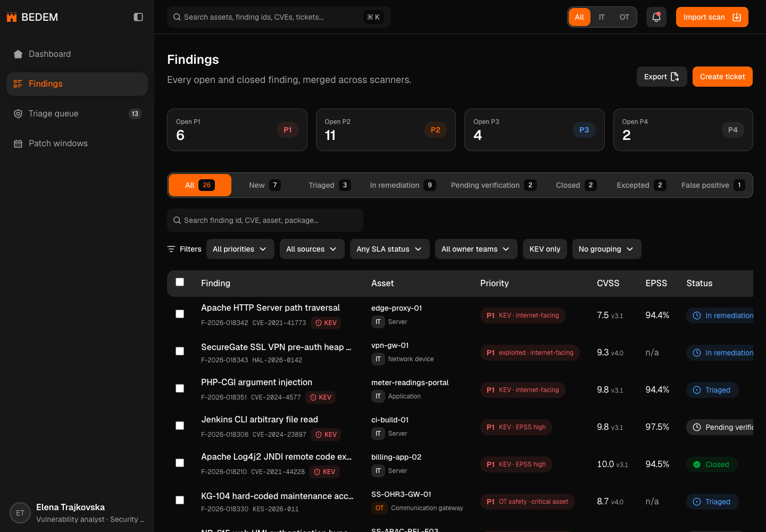Viewport: 766px width, 532px height.
Task: Open the All priorities dropdown
Action: 240,249
